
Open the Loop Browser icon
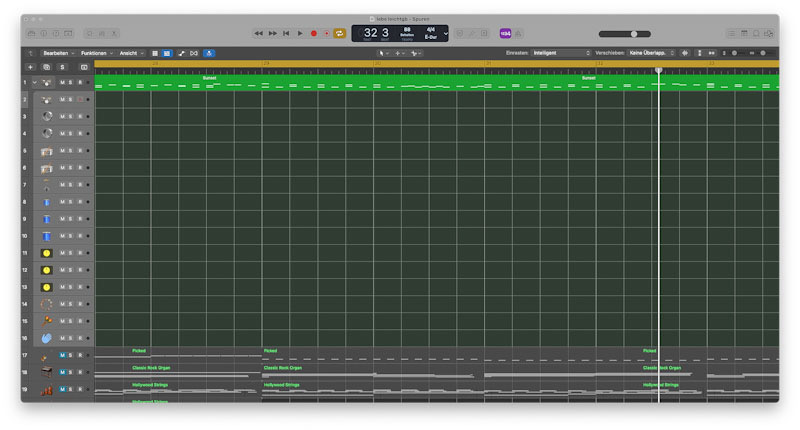(757, 34)
